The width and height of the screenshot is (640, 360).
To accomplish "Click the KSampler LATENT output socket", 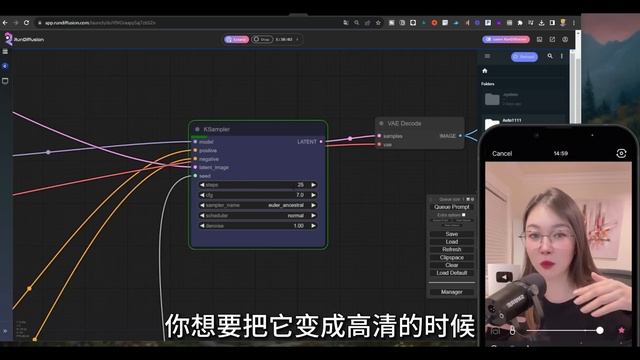I will click(x=321, y=142).
